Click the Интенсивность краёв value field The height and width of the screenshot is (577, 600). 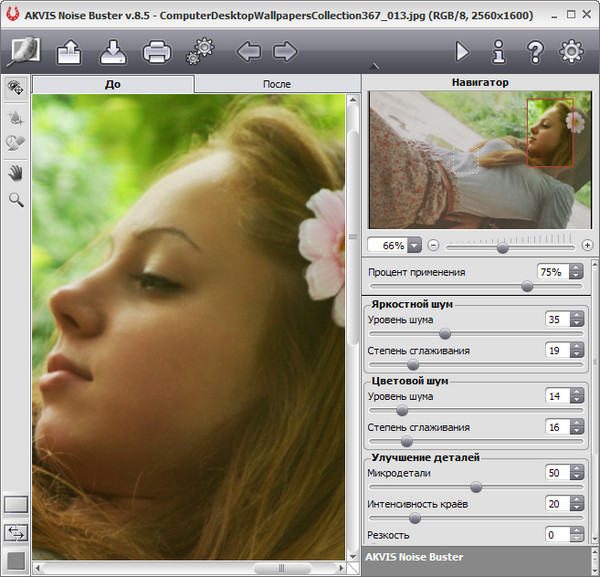click(x=555, y=504)
